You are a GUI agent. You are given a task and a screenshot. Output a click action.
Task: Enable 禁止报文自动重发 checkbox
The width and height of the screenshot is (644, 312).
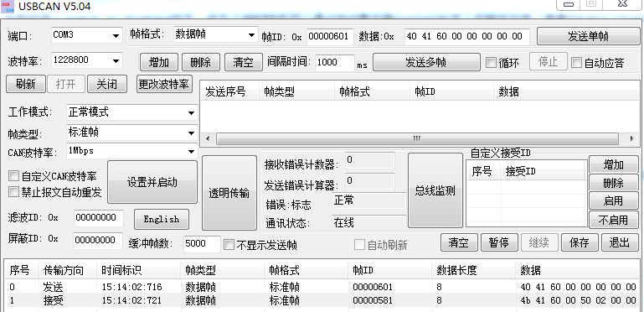tap(14, 191)
